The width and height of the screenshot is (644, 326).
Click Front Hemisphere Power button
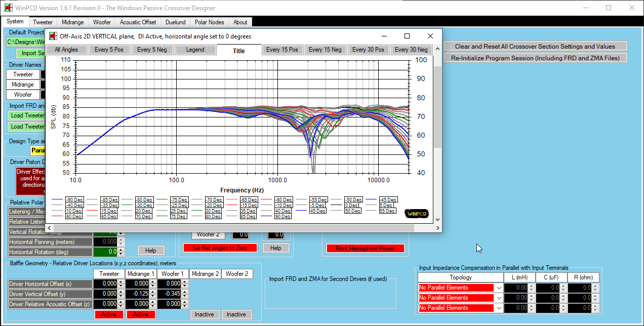(365, 249)
